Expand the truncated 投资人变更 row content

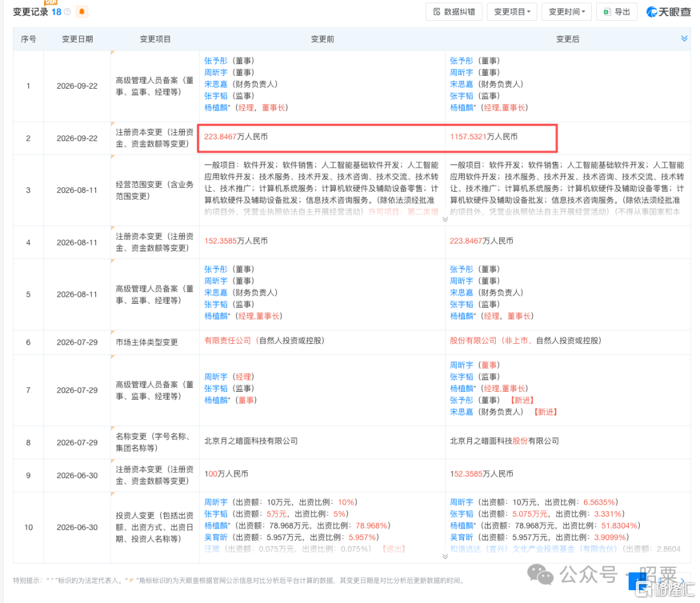click(x=445, y=556)
